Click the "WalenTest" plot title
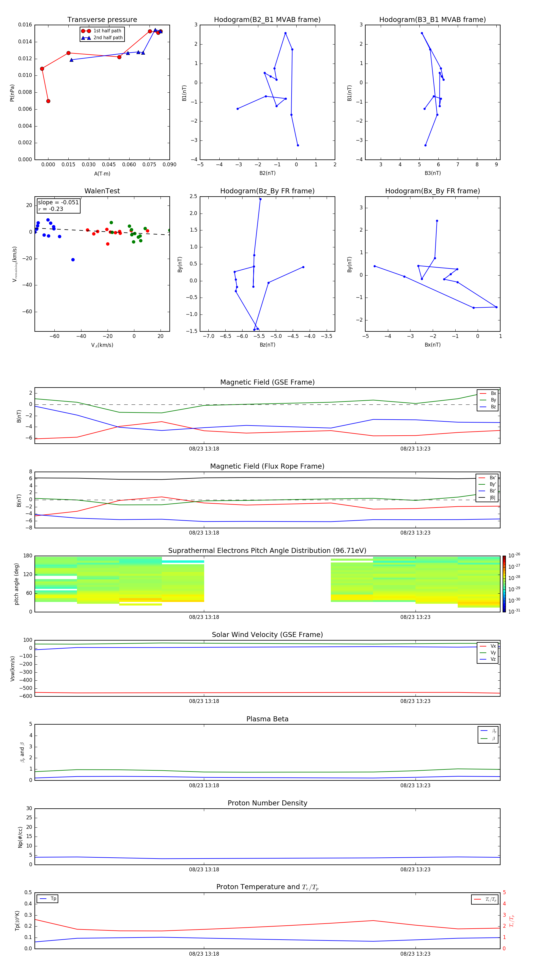The height and width of the screenshot is (980, 535). coord(102,191)
